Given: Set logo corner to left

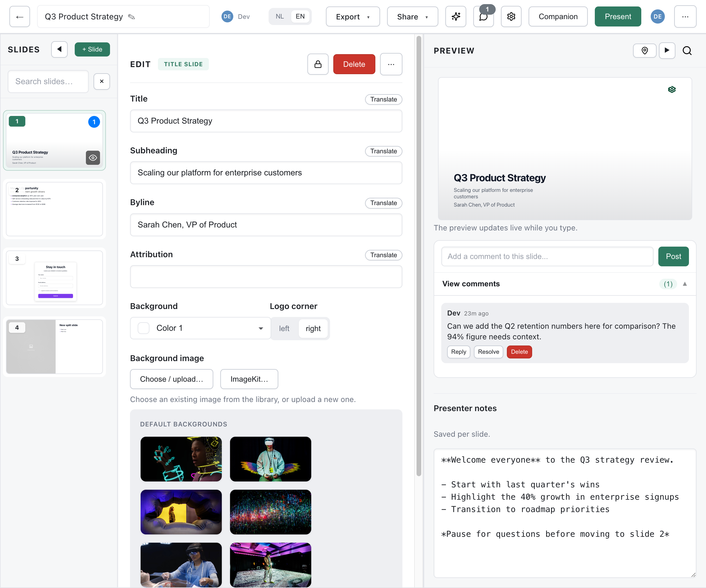Looking at the screenshot, I should [x=284, y=328].
